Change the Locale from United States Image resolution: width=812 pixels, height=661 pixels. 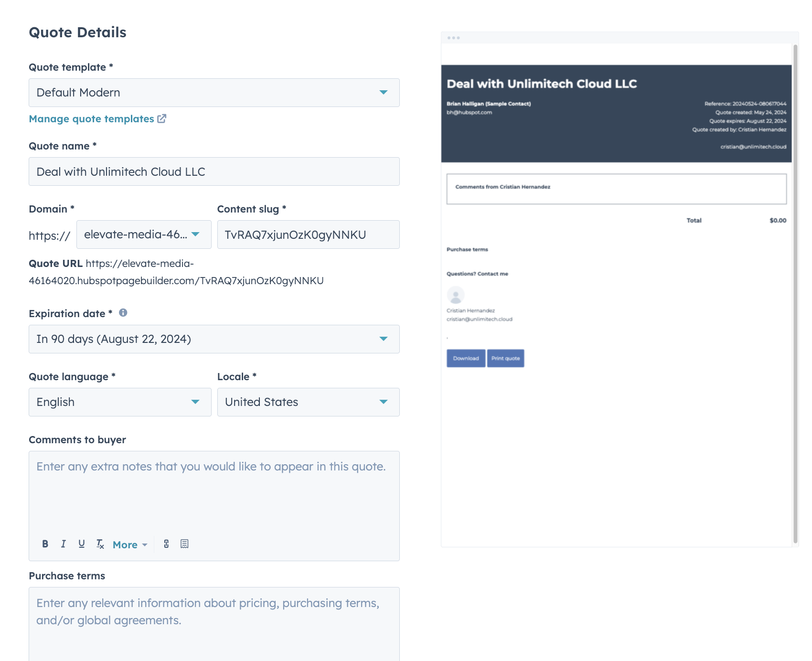(x=308, y=402)
